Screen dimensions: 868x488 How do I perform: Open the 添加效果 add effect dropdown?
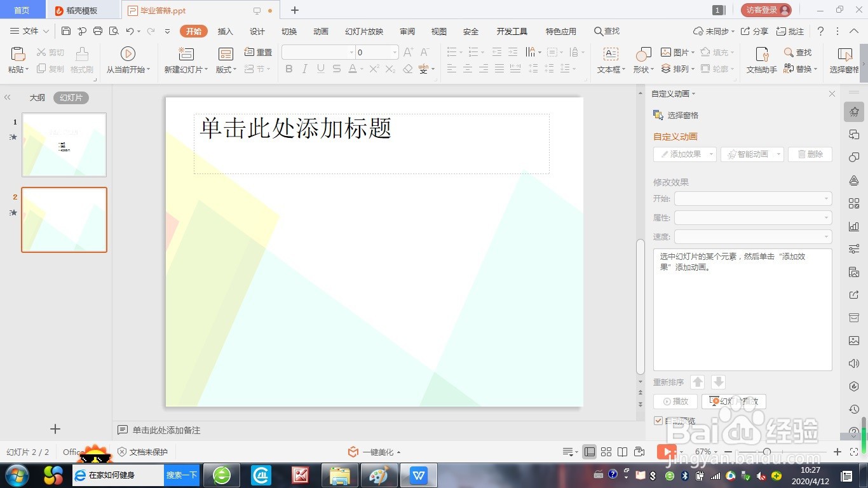coord(680,153)
